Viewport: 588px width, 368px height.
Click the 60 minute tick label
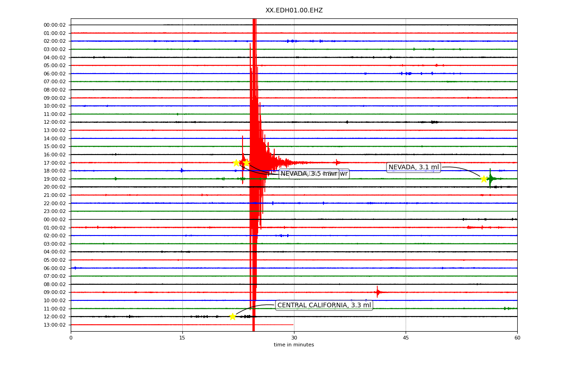coord(517,338)
